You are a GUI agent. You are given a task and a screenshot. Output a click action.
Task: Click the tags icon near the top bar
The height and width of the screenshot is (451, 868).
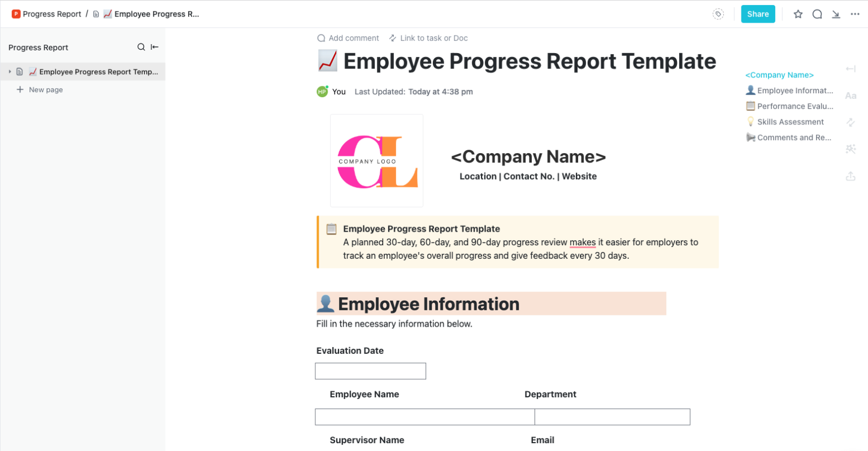point(718,14)
